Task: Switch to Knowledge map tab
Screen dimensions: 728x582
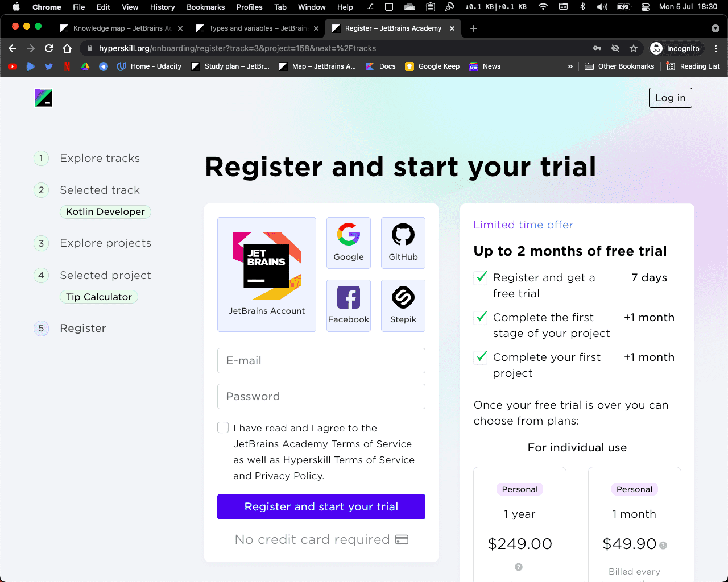Action: tap(122, 28)
